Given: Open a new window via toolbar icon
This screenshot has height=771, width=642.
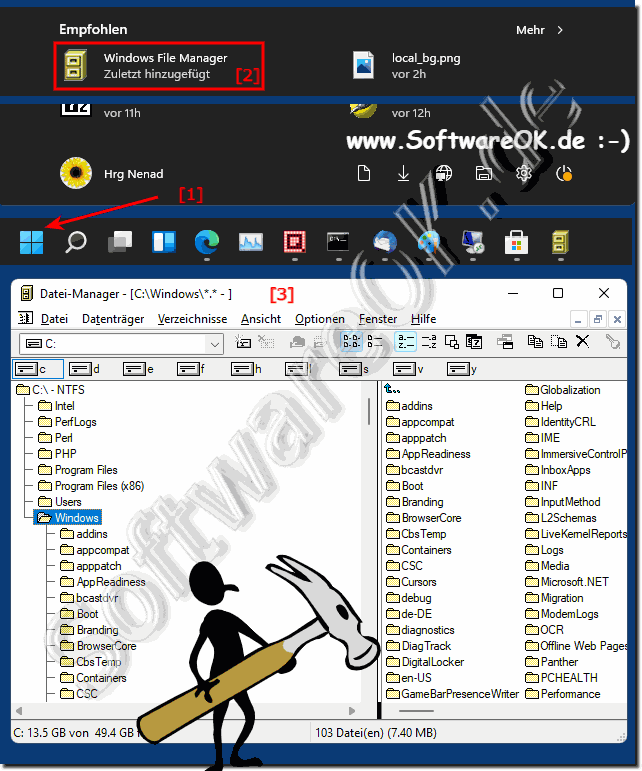Looking at the screenshot, I should tap(505, 342).
